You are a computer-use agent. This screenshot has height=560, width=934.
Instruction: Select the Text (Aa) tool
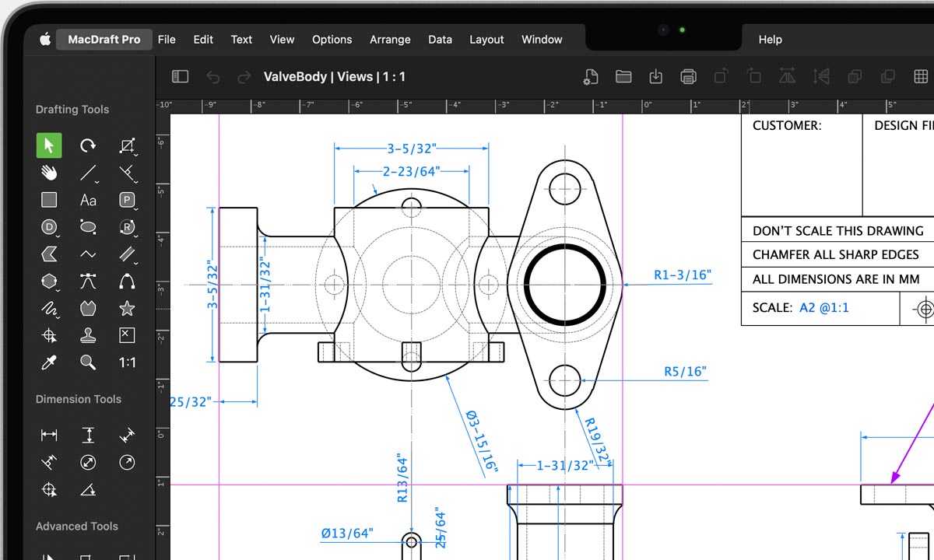pyautogui.click(x=88, y=201)
